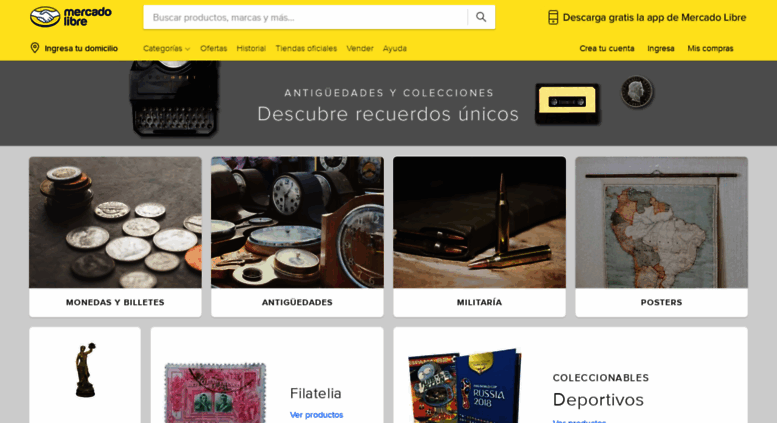The height and width of the screenshot is (423, 777).
Task: Expand the Categorías dropdown menu
Action: [x=166, y=49]
